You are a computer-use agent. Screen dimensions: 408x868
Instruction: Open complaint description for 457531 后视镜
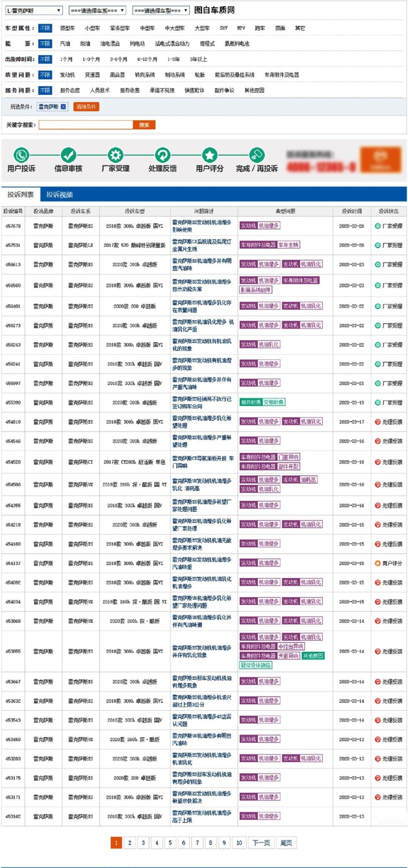coord(202,245)
